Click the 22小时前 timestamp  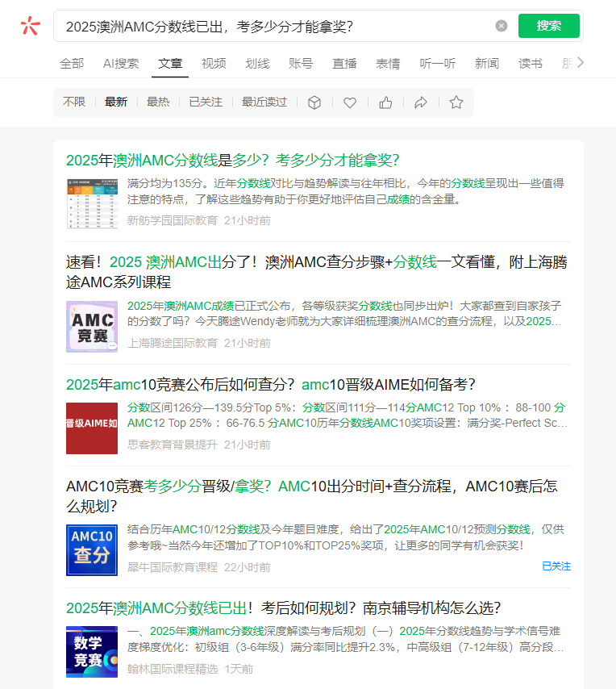[248, 567]
